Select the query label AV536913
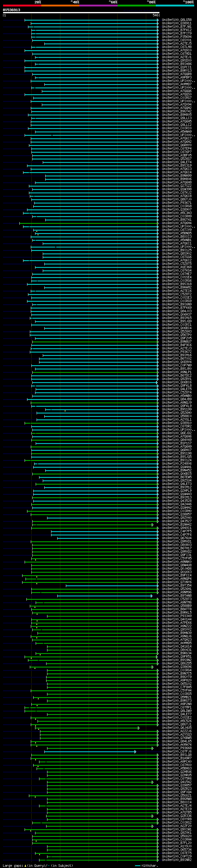The image size is (197, 868). coord(11,10)
